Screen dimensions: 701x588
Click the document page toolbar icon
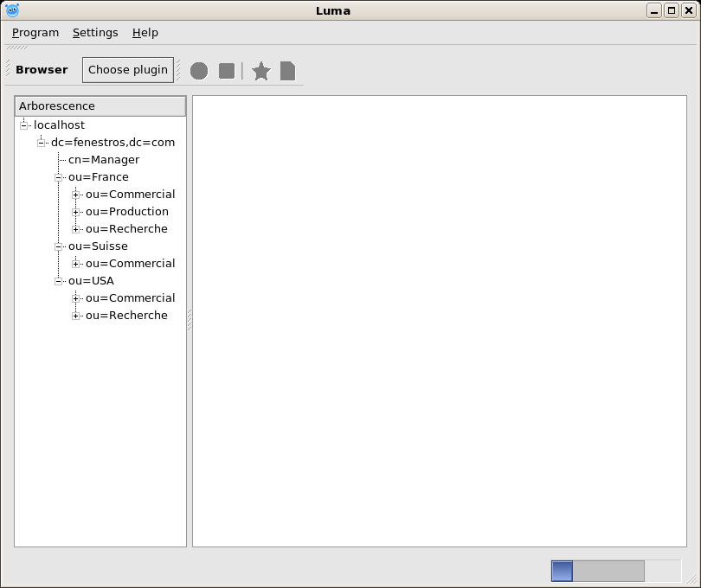(x=287, y=71)
